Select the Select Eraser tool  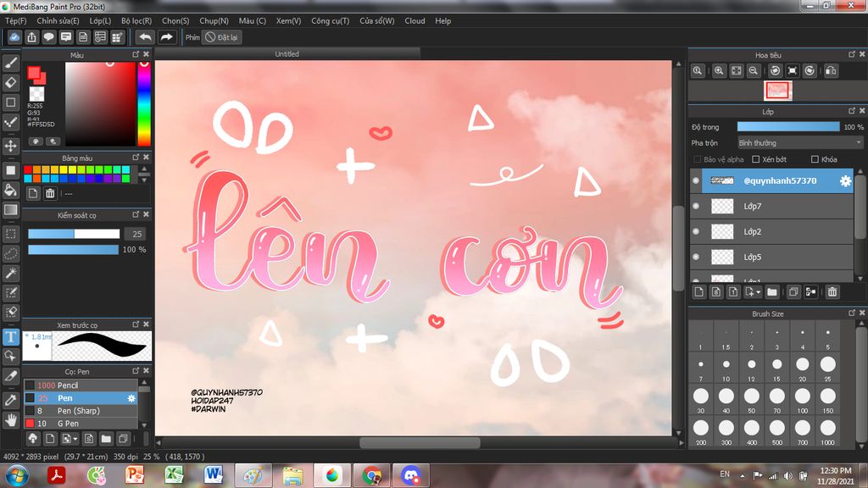[x=10, y=313]
